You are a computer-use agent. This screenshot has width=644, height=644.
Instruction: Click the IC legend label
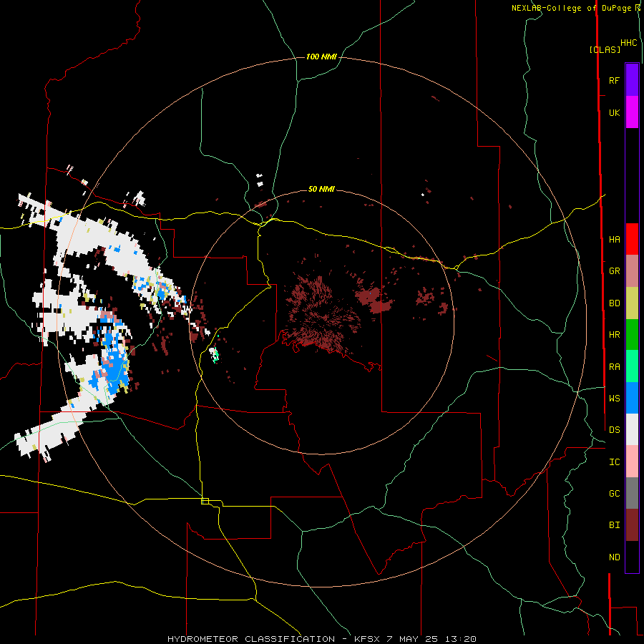tap(614, 462)
